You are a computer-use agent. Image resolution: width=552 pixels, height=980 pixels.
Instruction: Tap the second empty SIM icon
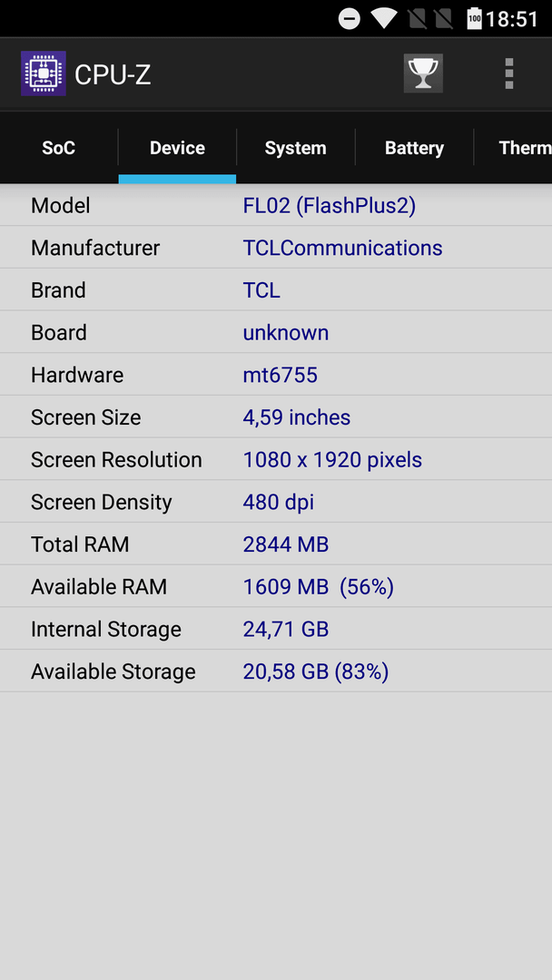[443, 19]
